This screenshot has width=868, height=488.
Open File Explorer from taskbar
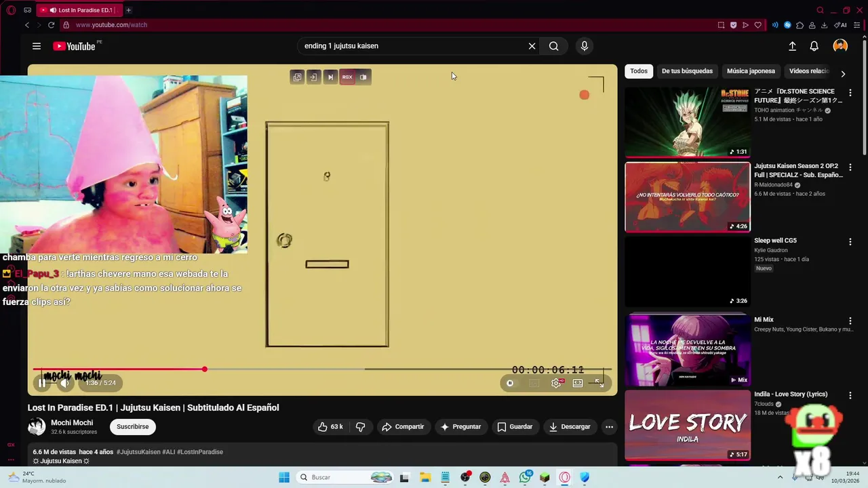click(425, 477)
